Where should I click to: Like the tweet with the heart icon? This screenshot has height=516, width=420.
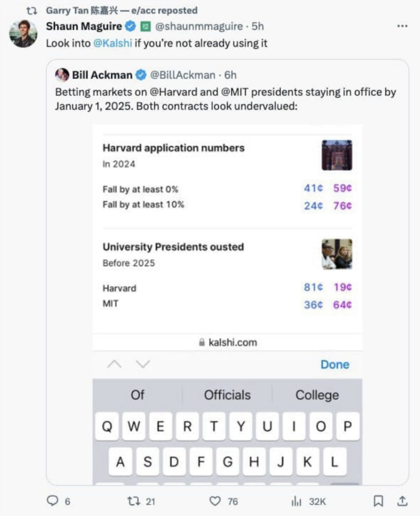point(216,501)
